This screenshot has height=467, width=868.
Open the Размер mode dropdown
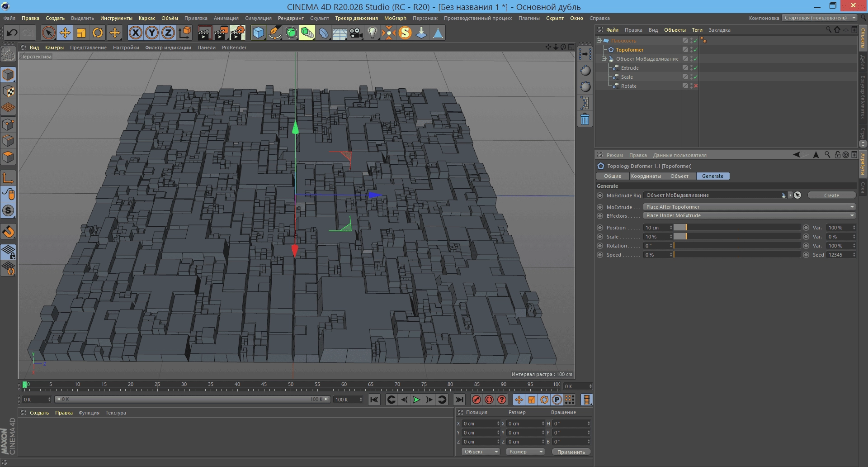525,452
